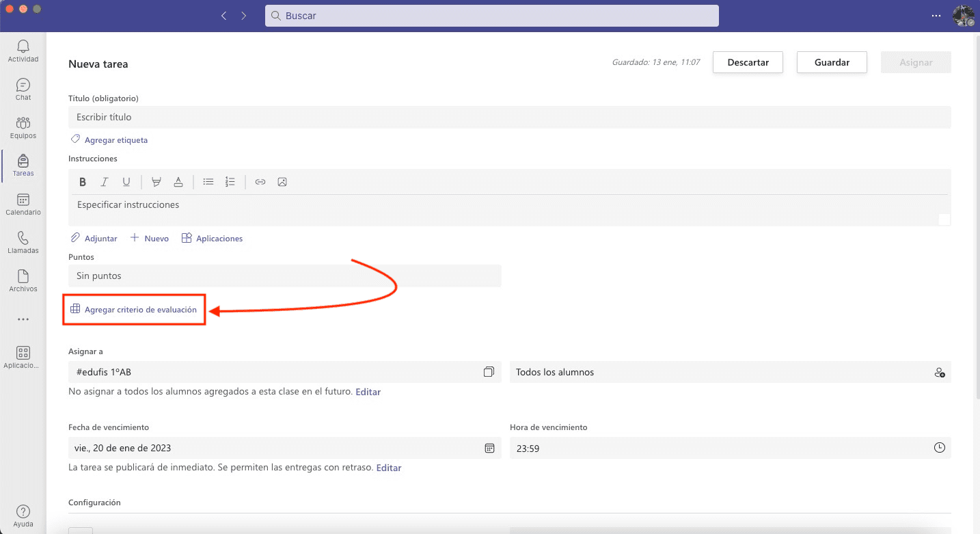Screen dimensions: 980x534
Task: Go to Calendario in the sidebar
Action: [x=23, y=204]
